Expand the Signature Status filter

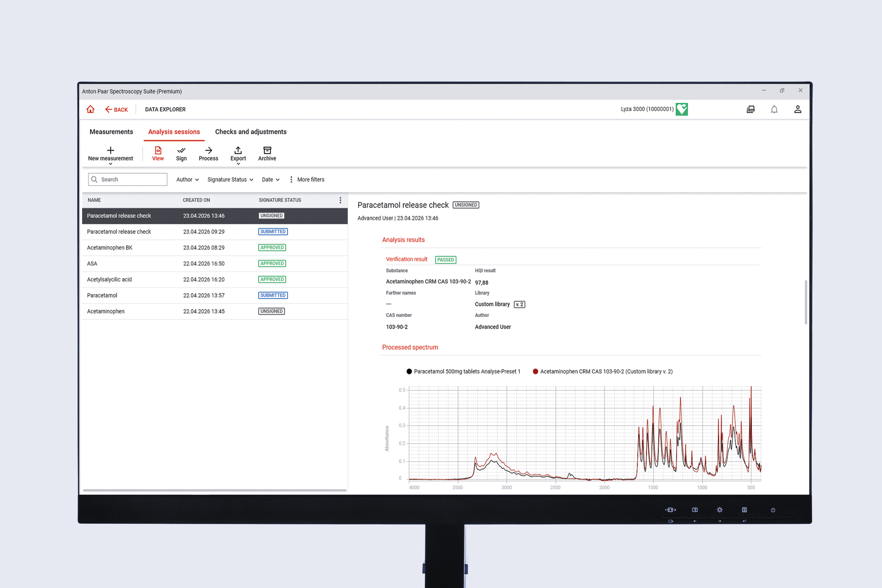click(230, 180)
